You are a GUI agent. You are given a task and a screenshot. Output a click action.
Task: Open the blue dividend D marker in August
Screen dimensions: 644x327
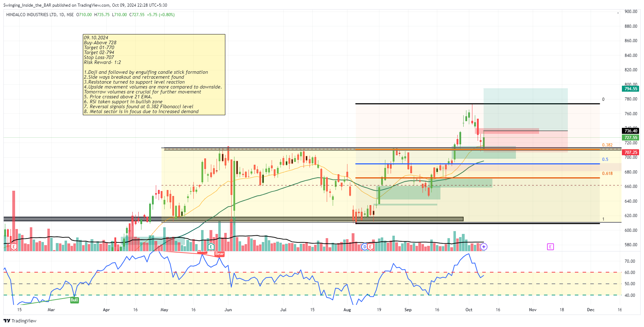[365, 247]
